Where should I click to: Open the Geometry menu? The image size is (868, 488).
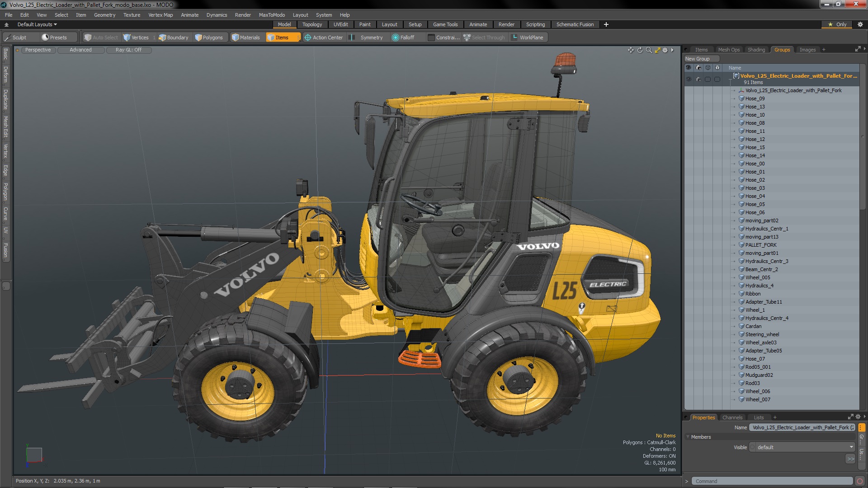point(104,15)
